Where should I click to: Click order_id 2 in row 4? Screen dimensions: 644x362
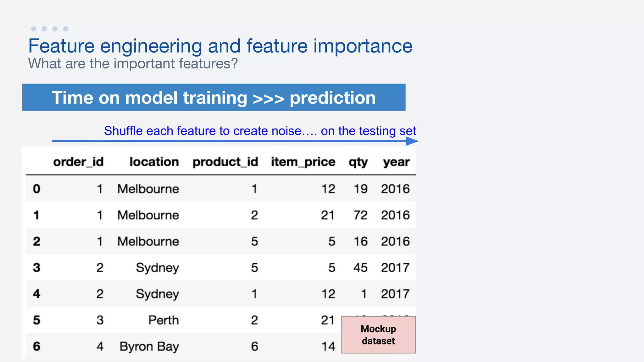coord(100,294)
